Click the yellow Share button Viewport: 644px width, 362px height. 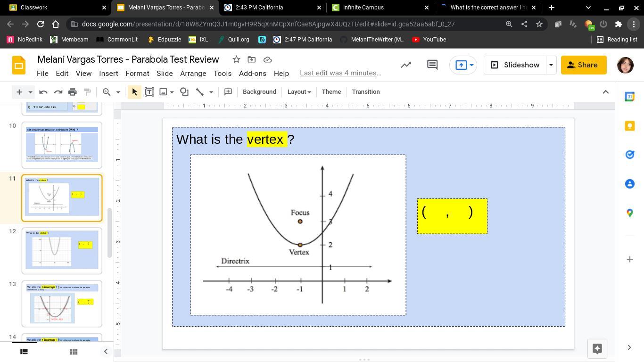point(583,65)
